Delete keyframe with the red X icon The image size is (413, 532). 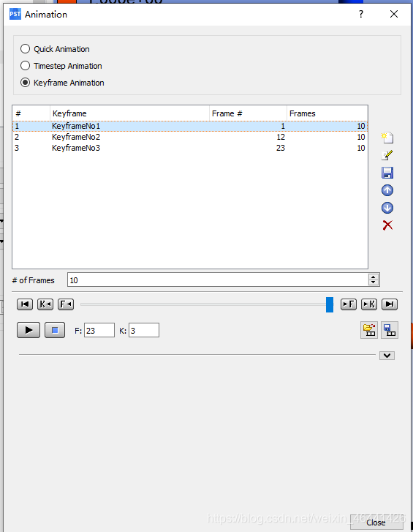387,225
